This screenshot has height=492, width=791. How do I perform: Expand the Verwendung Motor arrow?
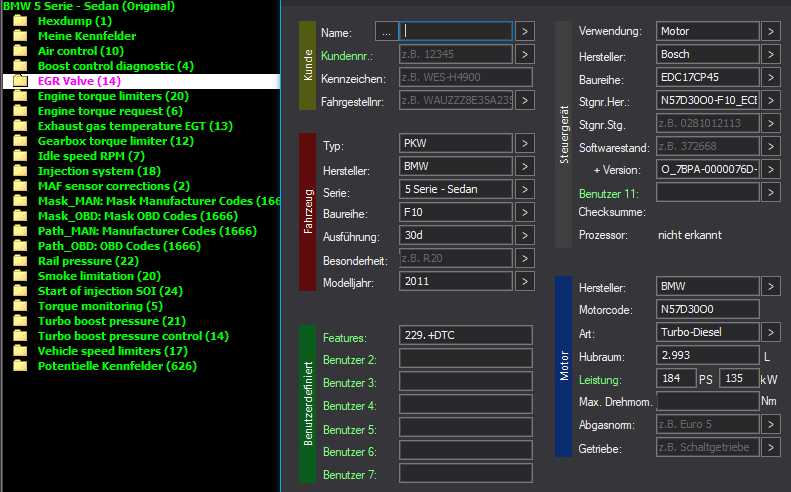pos(771,31)
